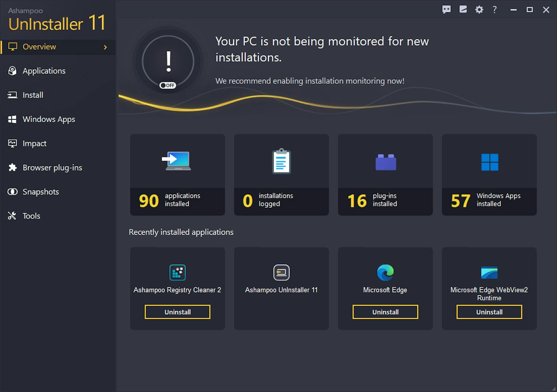Click the applications installed laptop icon
This screenshot has height=392, width=557.
pyautogui.click(x=177, y=161)
